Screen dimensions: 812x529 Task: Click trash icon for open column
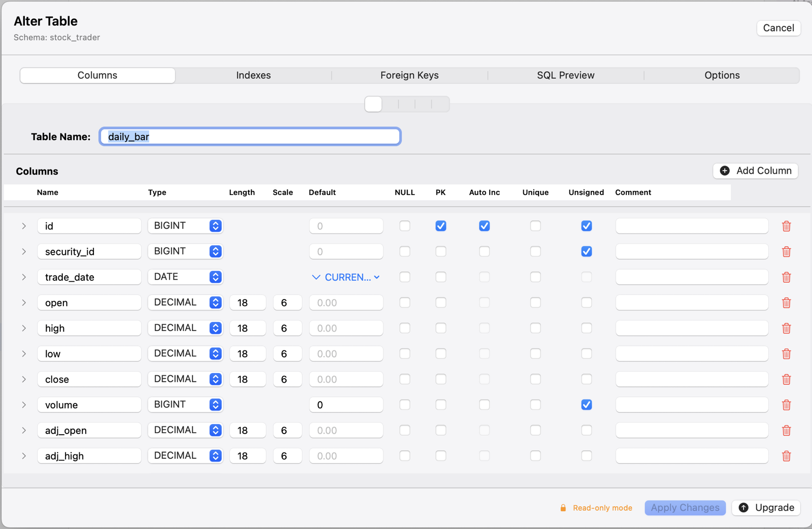click(786, 303)
